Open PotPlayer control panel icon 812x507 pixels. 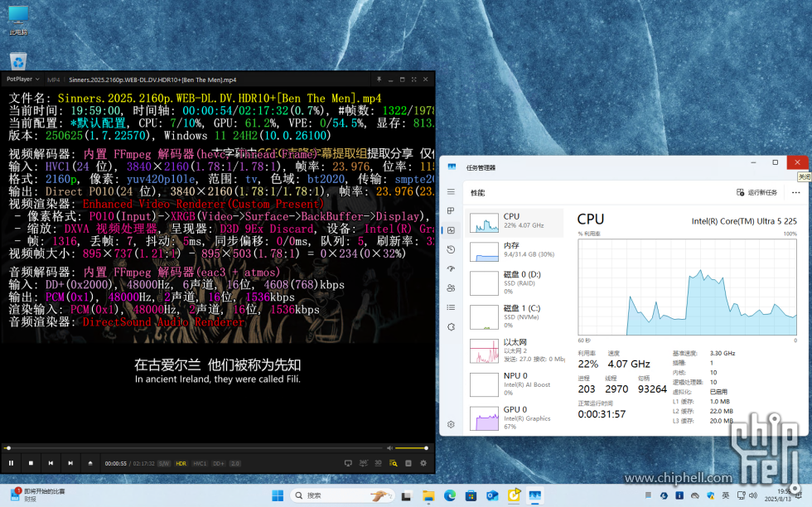(408, 463)
